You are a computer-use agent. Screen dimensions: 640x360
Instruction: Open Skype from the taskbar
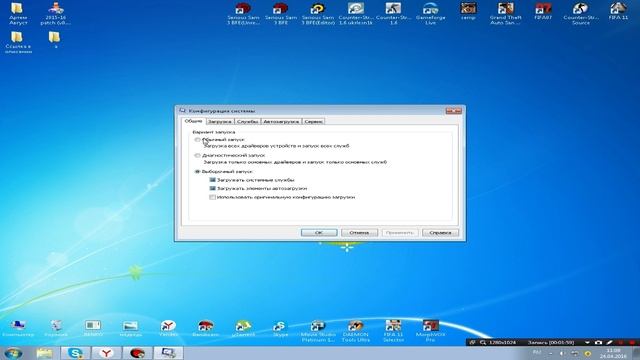click(x=76, y=353)
